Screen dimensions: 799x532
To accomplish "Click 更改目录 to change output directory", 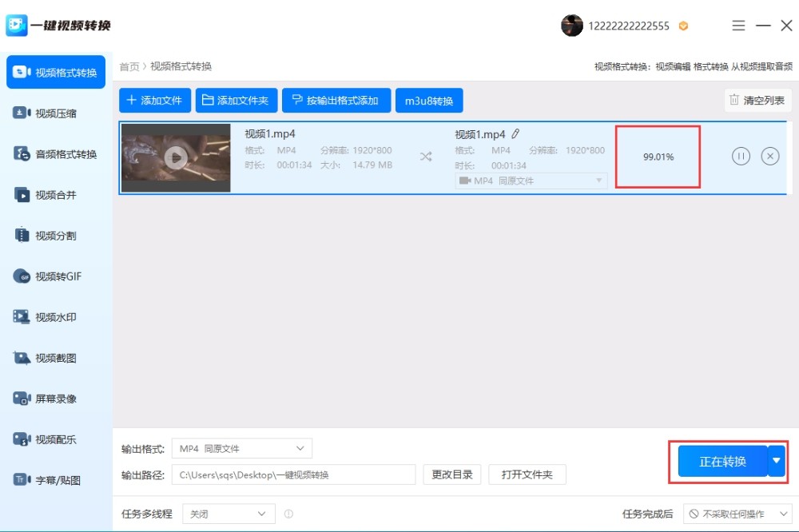I will point(453,474).
